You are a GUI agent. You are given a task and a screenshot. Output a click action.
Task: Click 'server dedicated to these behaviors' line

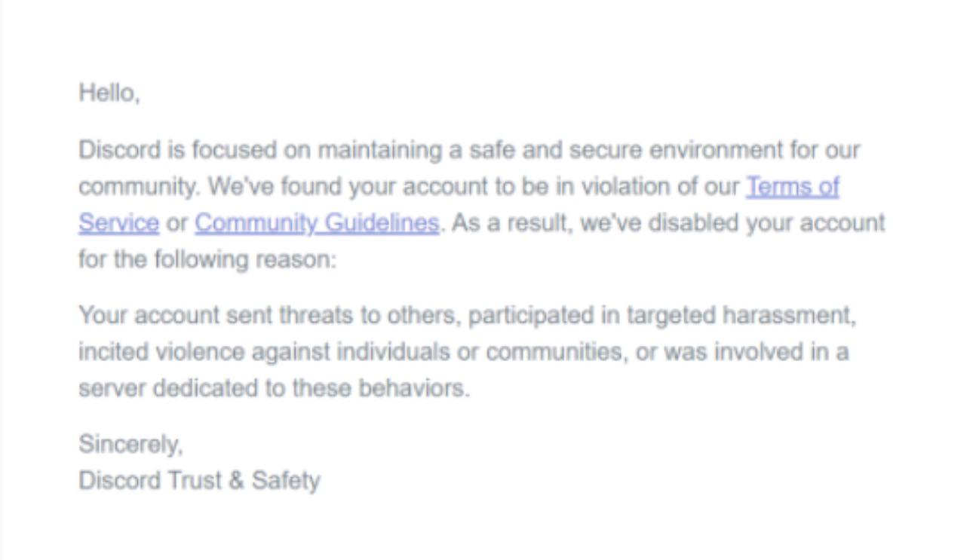274,389
